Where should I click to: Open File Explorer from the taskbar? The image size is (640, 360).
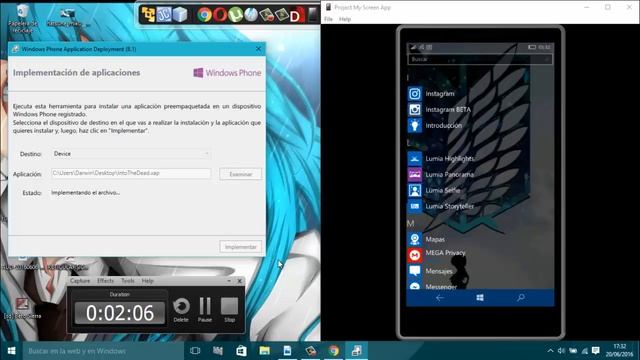264,351
